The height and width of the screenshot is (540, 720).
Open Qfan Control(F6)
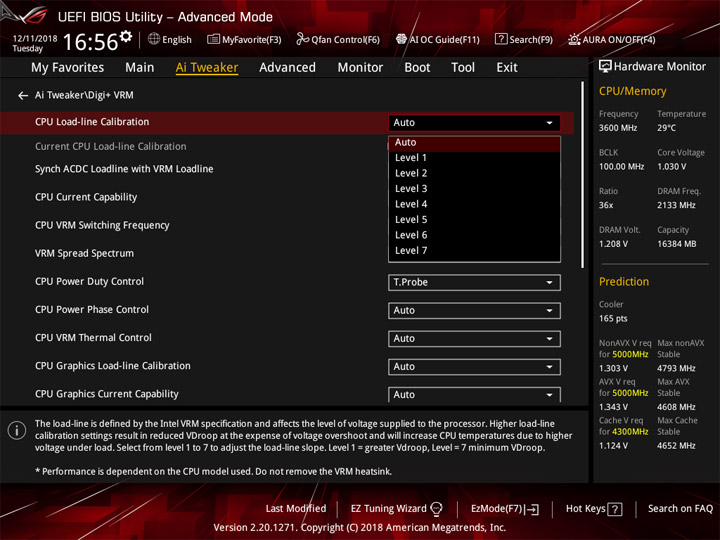click(338, 39)
